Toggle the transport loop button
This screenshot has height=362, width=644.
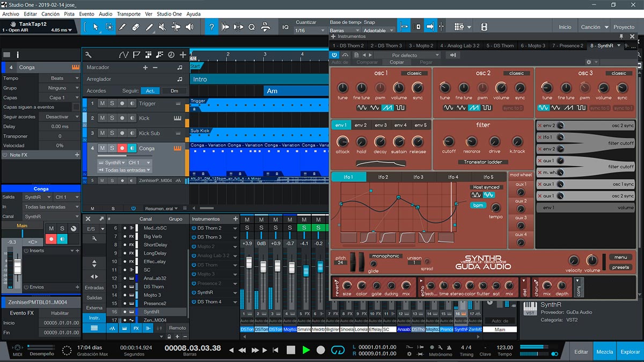(338, 350)
